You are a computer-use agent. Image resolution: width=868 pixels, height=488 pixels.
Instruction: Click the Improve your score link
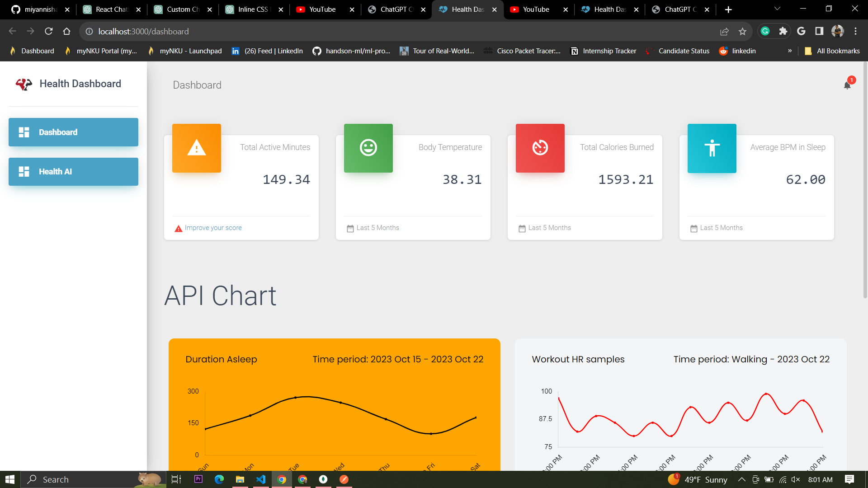click(x=213, y=228)
